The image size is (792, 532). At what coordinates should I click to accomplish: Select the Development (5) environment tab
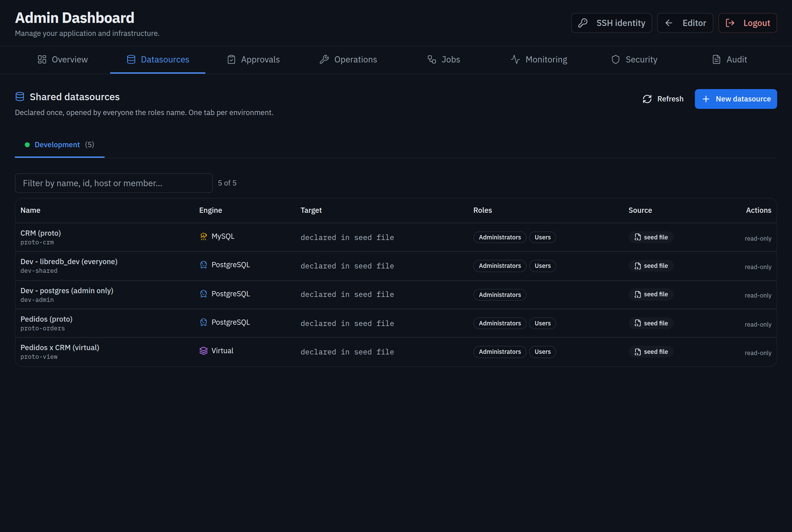click(60, 145)
